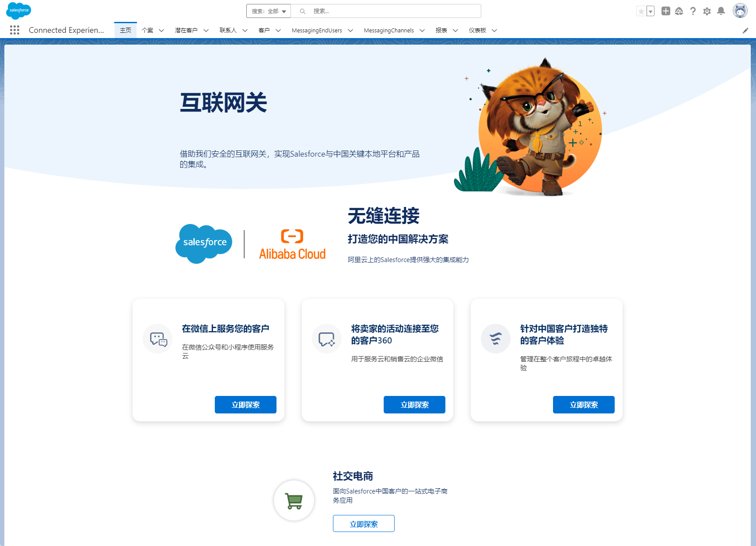Screen dimensions: 756x546
Task: Focus the global search input field
Action: 386,11
